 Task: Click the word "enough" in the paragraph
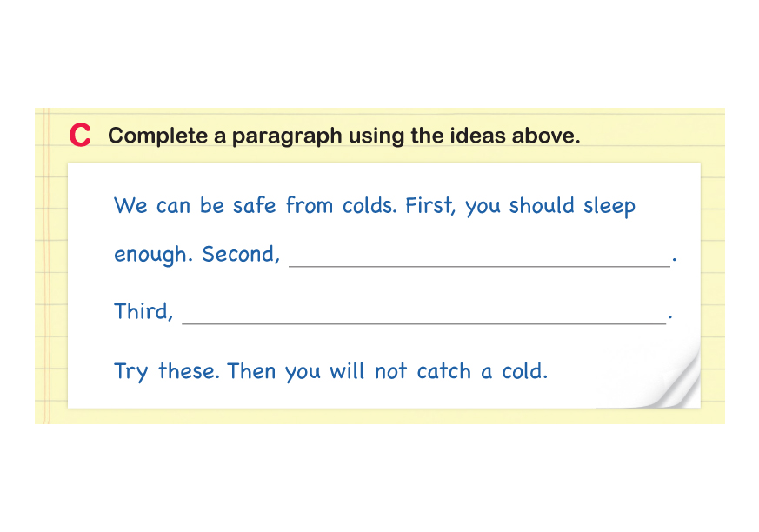[154, 256]
